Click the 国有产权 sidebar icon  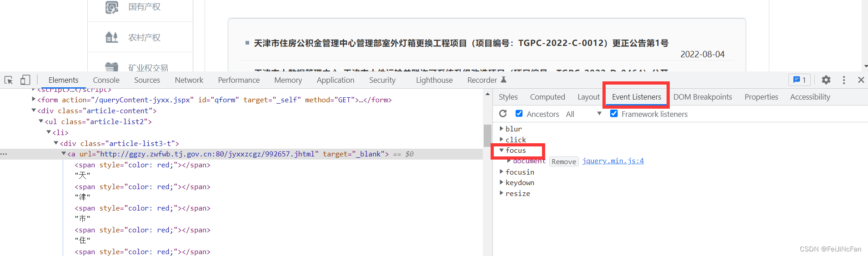[x=112, y=7]
